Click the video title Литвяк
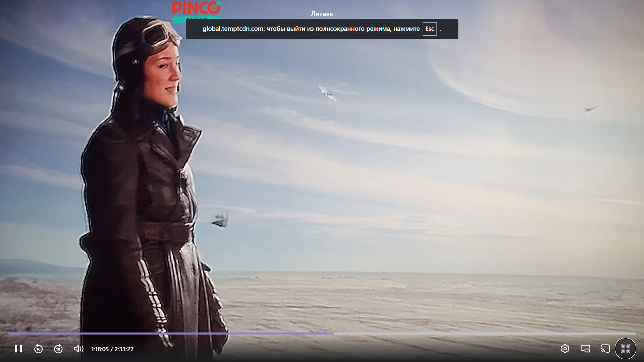Image resolution: width=644 pixels, height=362 pixels. coord(322,14)
